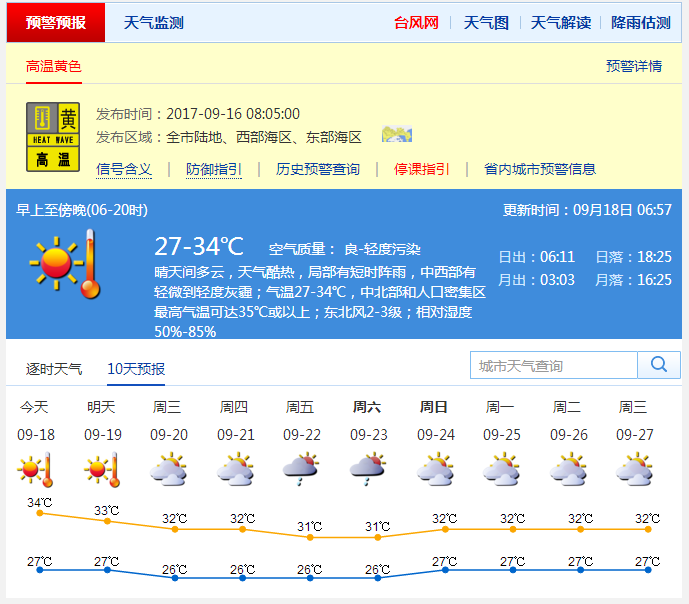This screenshot has height=604, width=689.
Task: Focus the 城市天气查询 search field
Action: pos(554,365)
